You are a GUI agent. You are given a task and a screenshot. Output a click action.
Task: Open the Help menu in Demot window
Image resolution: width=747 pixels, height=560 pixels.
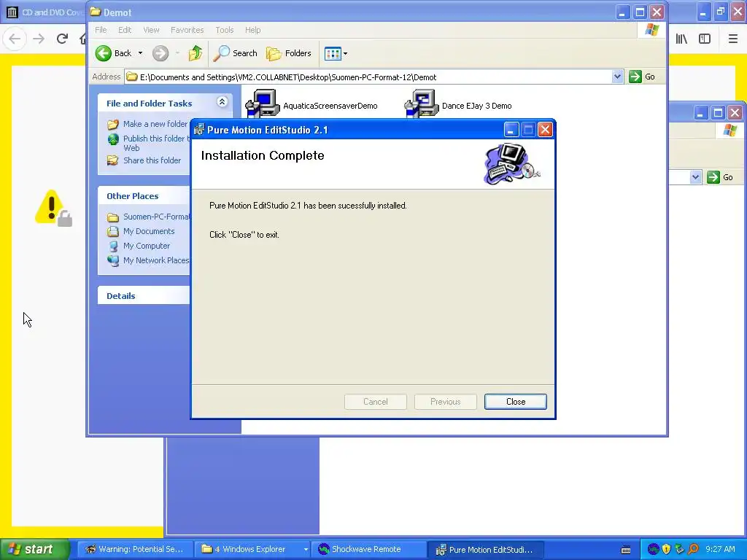[x=253, y=30]
